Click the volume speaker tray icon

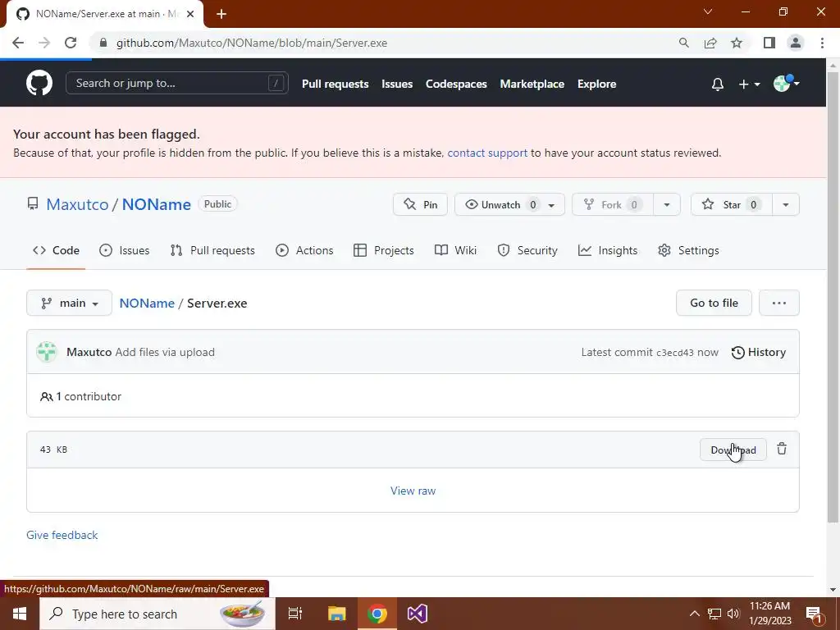click(x=733, y=614)
